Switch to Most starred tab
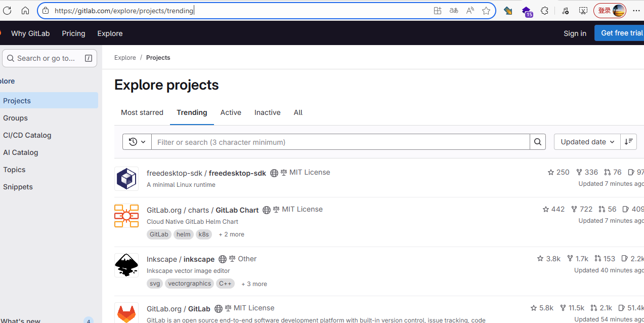 [142, 112]
